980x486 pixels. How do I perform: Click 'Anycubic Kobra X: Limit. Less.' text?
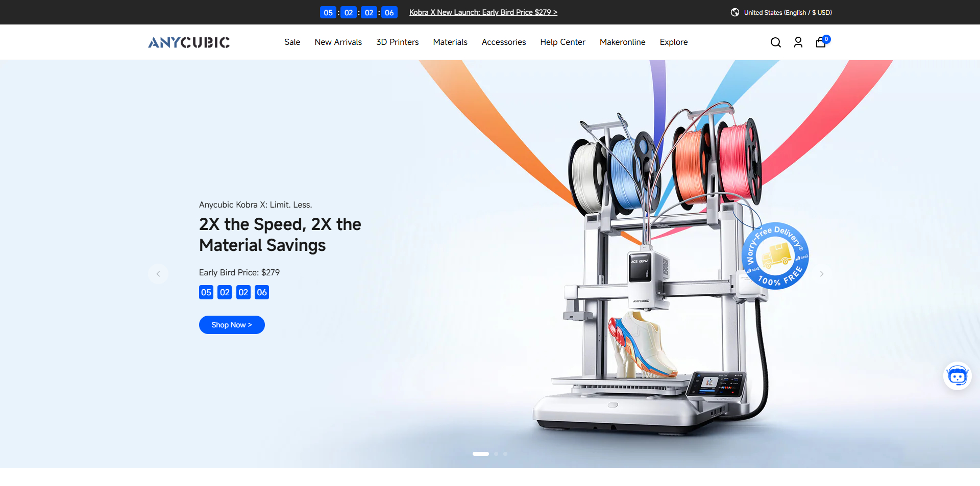[255, 204]
